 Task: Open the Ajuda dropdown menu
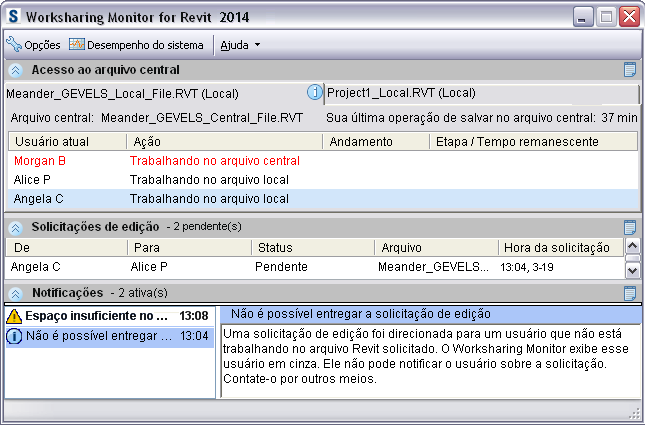[240, 45]
